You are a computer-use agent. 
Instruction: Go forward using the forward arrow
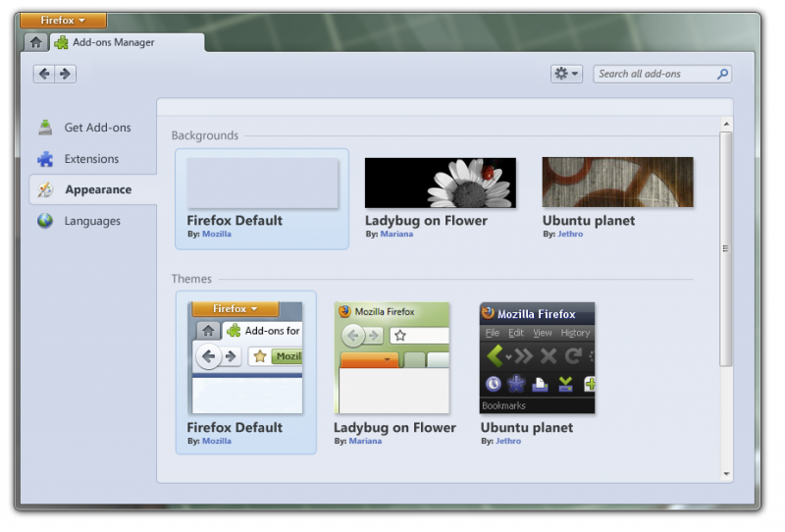tap(65, 75)
